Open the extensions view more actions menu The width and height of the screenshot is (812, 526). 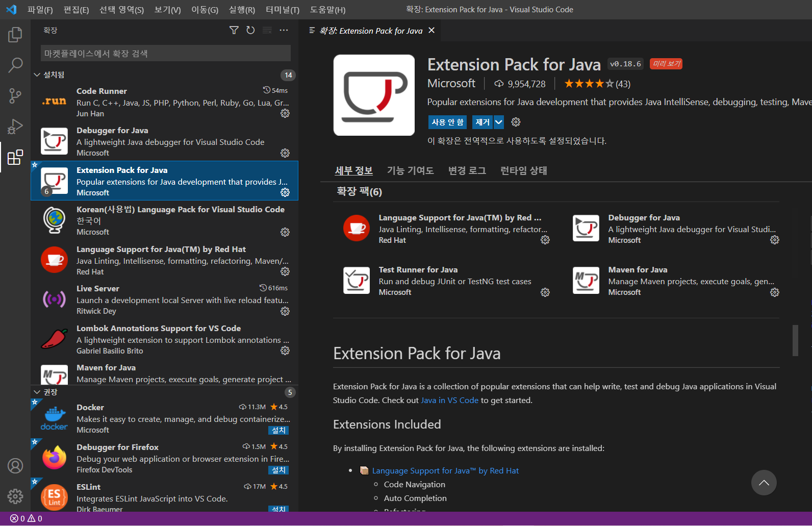coord(284,30)
